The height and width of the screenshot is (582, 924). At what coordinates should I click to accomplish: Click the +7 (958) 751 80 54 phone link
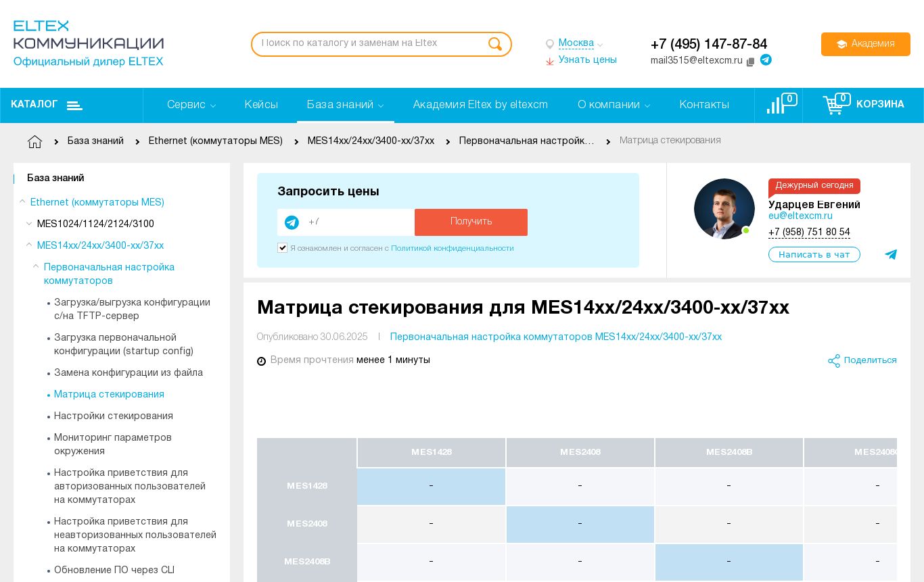point(809,233)
